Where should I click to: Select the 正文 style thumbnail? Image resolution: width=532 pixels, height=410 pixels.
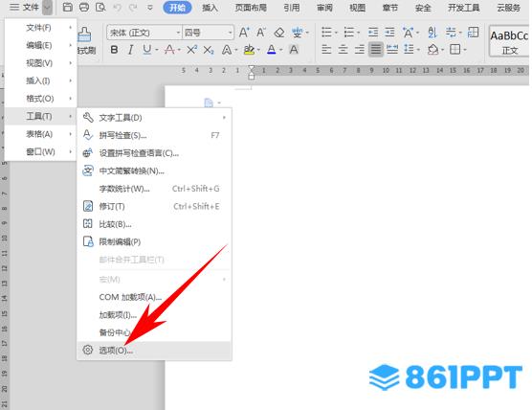(x=509, y=41)
